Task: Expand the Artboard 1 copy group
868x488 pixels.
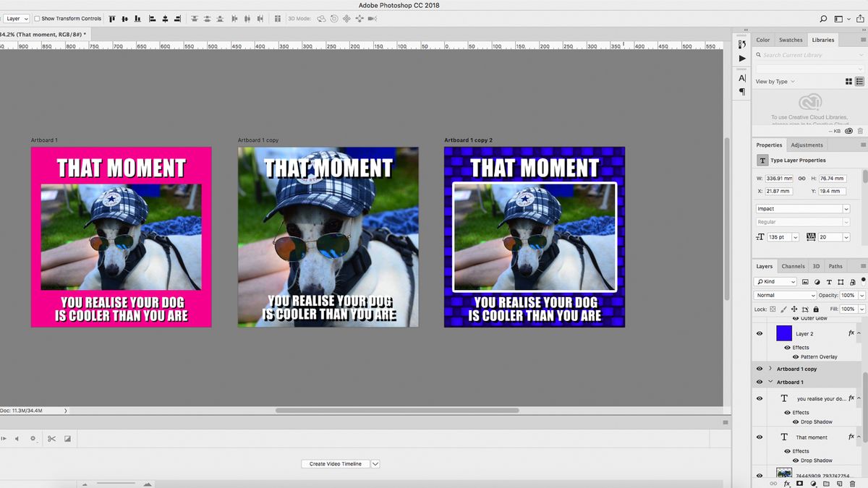Action: coord(770,369)
